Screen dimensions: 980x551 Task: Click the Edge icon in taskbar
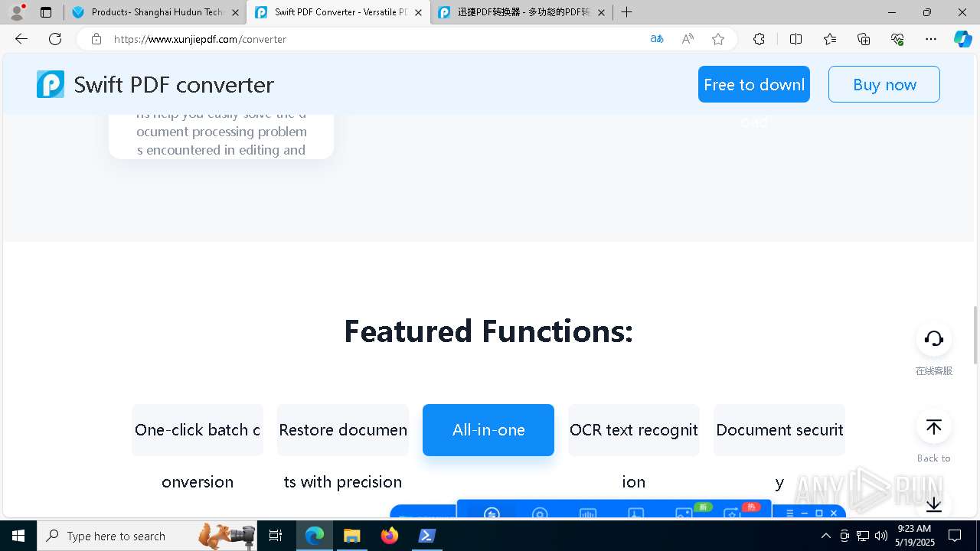click(315, 536)
